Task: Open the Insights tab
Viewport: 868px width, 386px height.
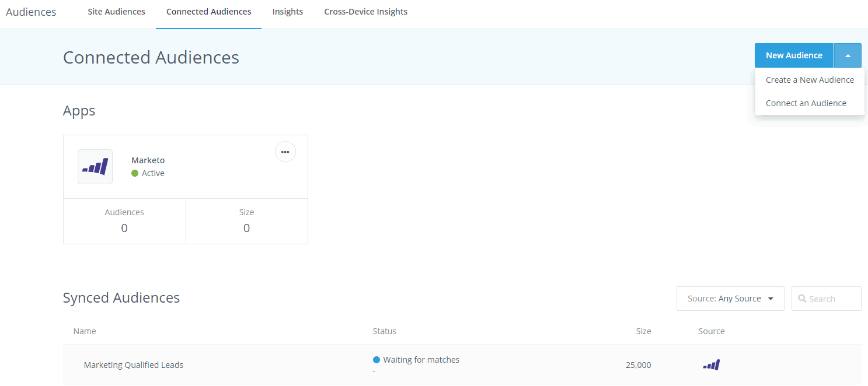Action: tap(287, 11)
